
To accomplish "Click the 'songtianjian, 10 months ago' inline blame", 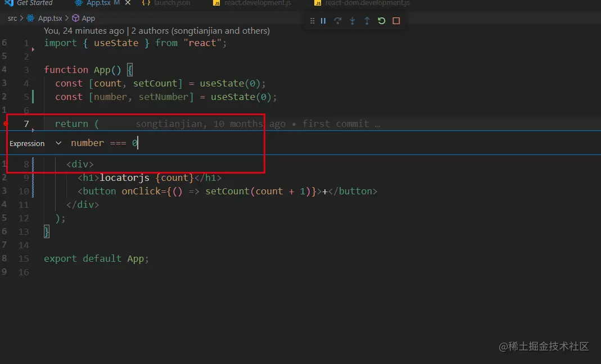I will point(210,124).
